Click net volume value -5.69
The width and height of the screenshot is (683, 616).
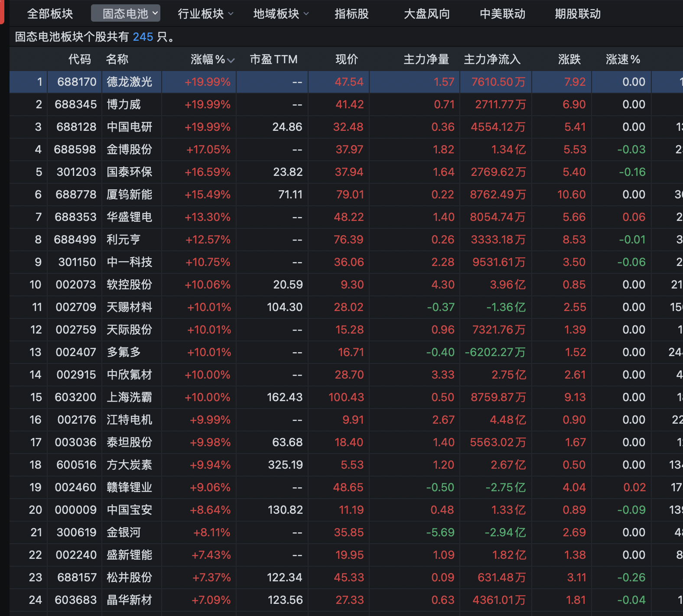(440, 532)
